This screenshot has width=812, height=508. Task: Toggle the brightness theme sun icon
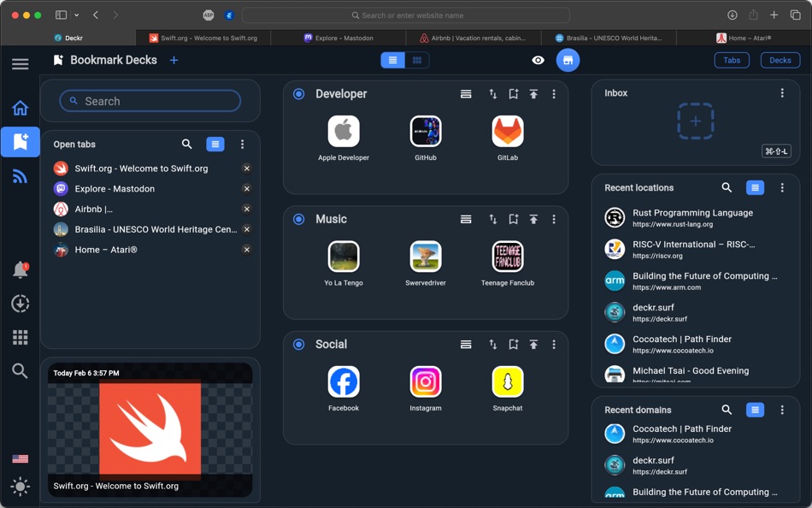click(21, 487)
